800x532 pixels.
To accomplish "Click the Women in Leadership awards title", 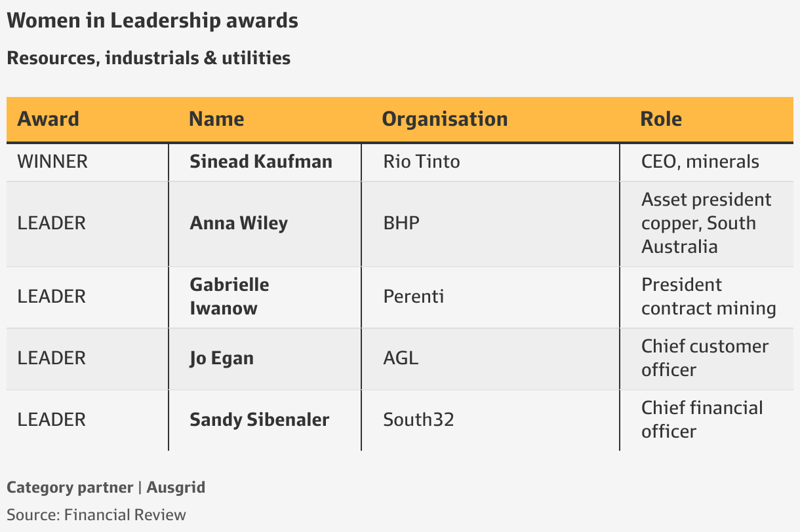I will (x=152, y=20).
